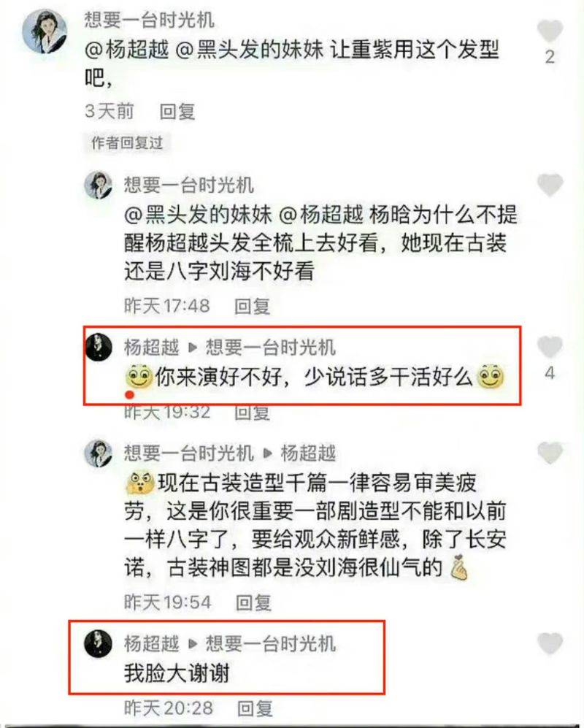Image resolution: width=584 pixels, height=728 pixels.
Task: Reply to the comment posted 3天前
Action: [177, 112]
